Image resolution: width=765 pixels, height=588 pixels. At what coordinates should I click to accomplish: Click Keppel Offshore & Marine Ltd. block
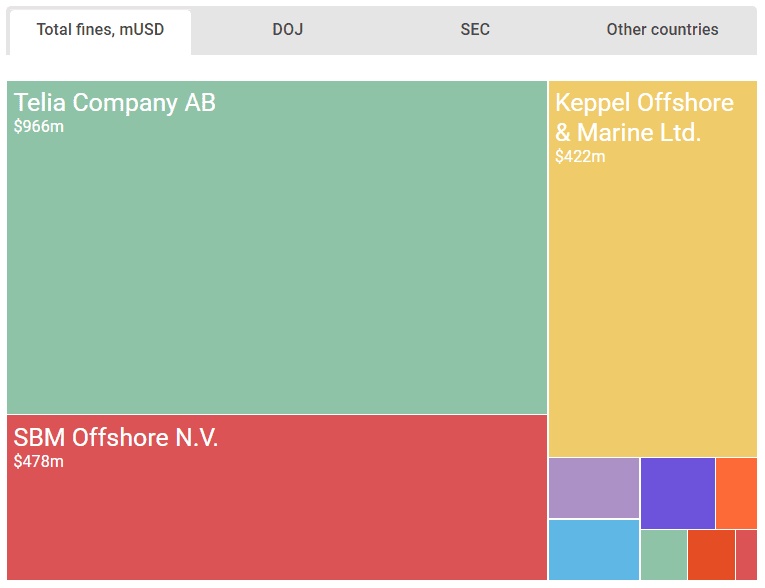click(x=653, y=269)
